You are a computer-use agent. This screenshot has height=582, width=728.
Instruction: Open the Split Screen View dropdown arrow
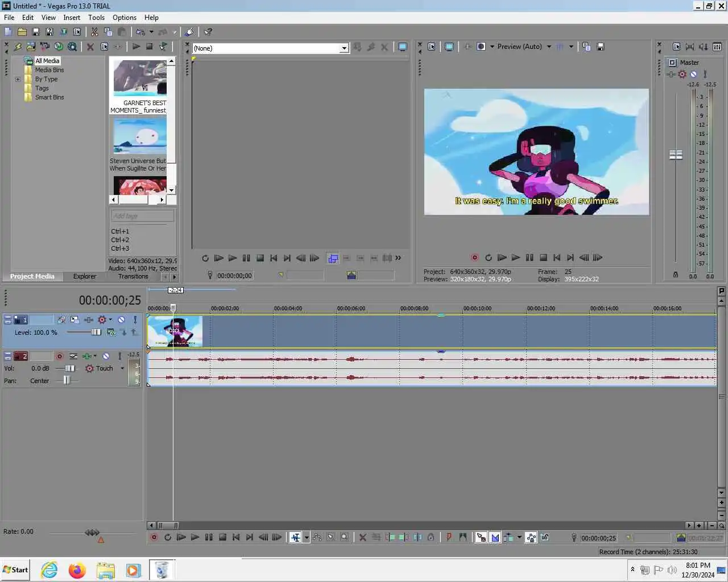[x=492, y=47]
